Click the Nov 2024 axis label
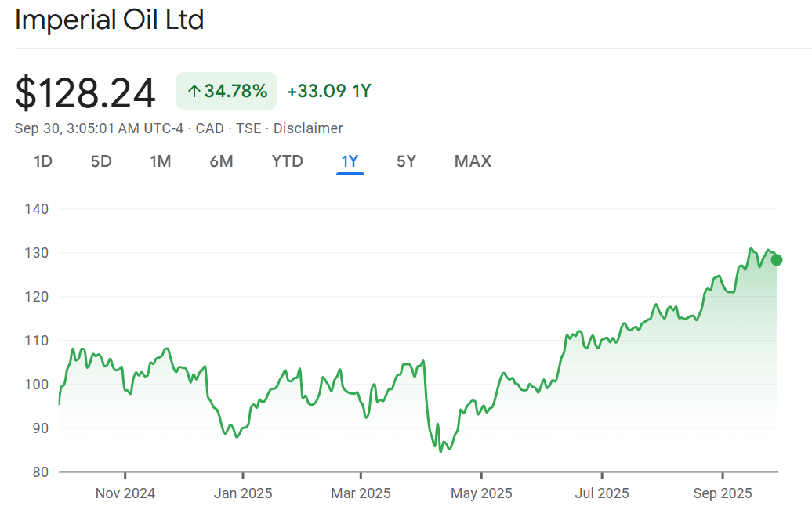 click(125, 493)
